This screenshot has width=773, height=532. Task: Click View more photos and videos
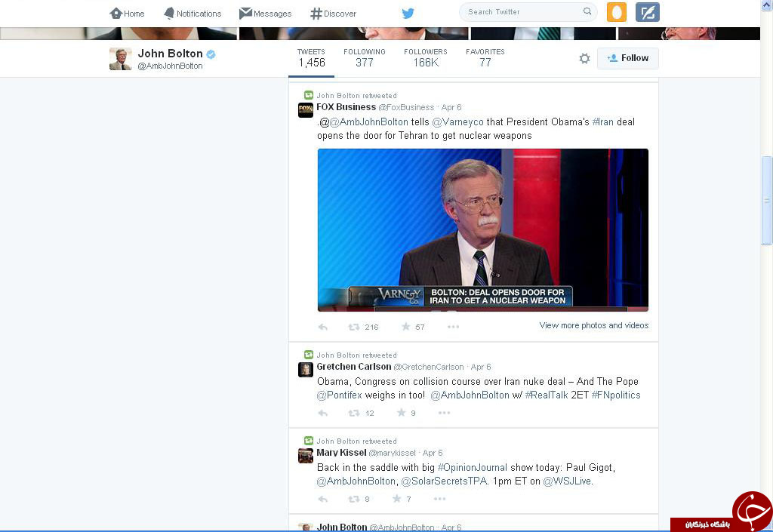pos(593,325)
